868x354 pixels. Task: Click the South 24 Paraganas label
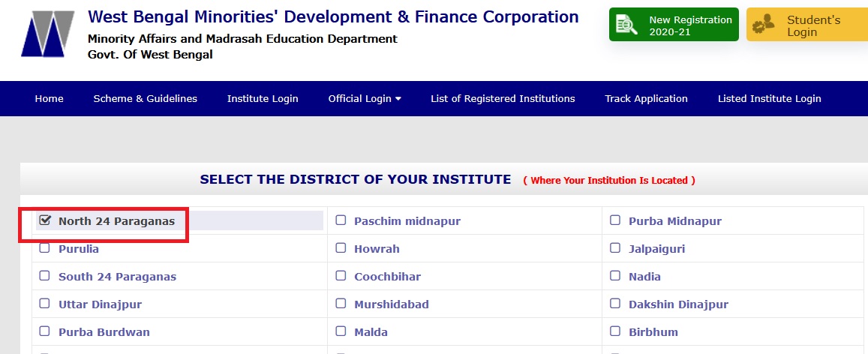[117, 277]
